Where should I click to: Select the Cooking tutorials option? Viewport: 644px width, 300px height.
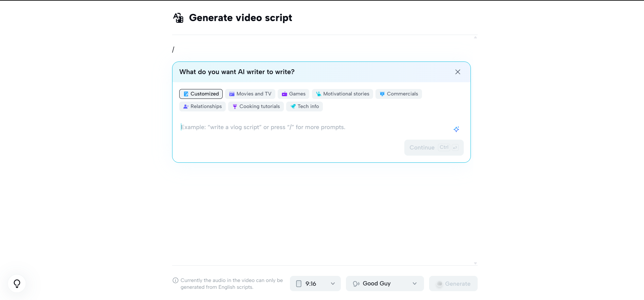(256, 106)
